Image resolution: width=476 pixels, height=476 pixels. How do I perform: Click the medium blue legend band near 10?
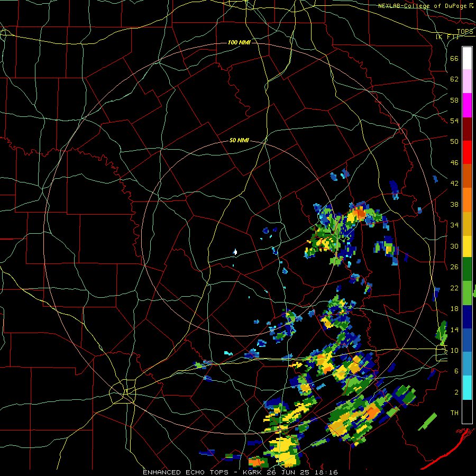coord(467,341)
